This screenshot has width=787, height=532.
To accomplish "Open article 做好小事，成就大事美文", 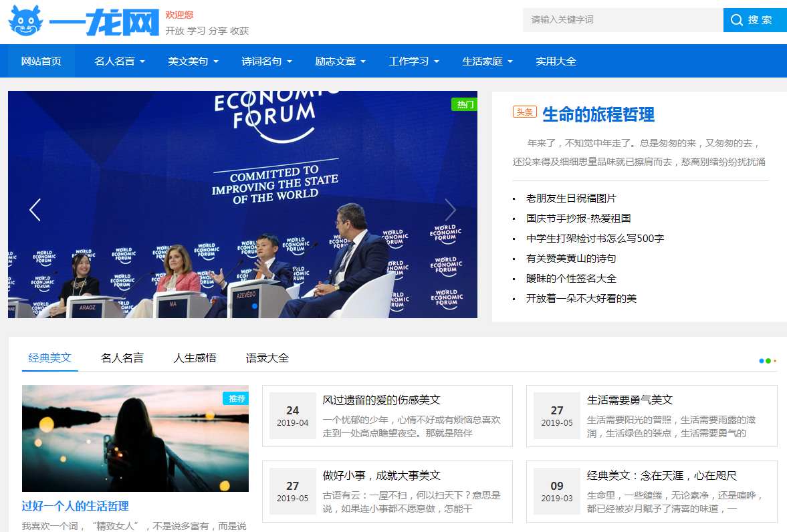I will pos(381,475).
